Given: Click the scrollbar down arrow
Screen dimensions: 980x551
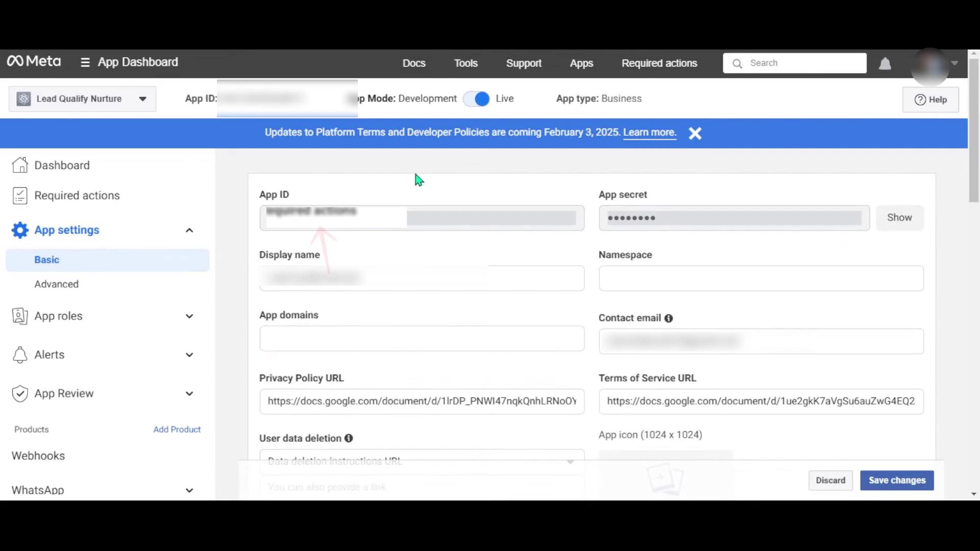Looking at the screenshot, I should pos(973,494).
